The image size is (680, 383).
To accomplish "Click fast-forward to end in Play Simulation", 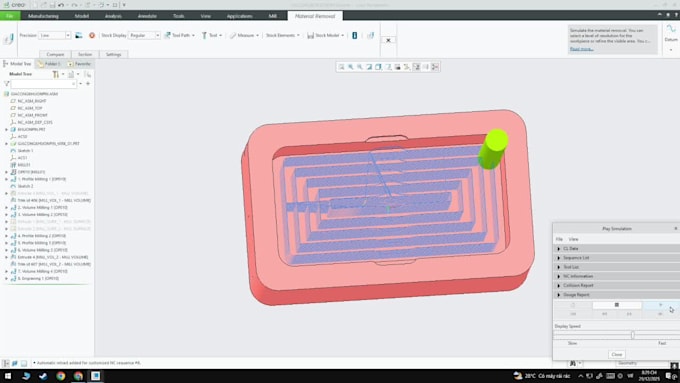I will pyautogui.click(x=660, y=314).
